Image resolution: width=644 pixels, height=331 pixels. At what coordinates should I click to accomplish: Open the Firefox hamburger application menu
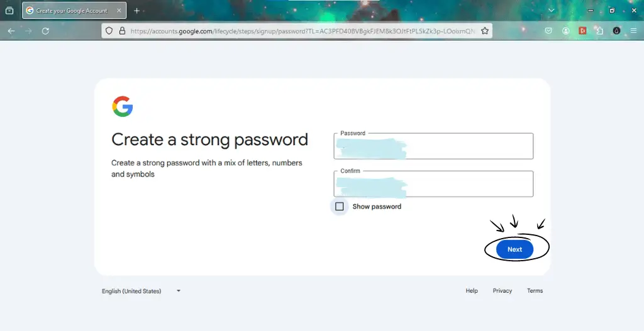click(x=633, y=31)
